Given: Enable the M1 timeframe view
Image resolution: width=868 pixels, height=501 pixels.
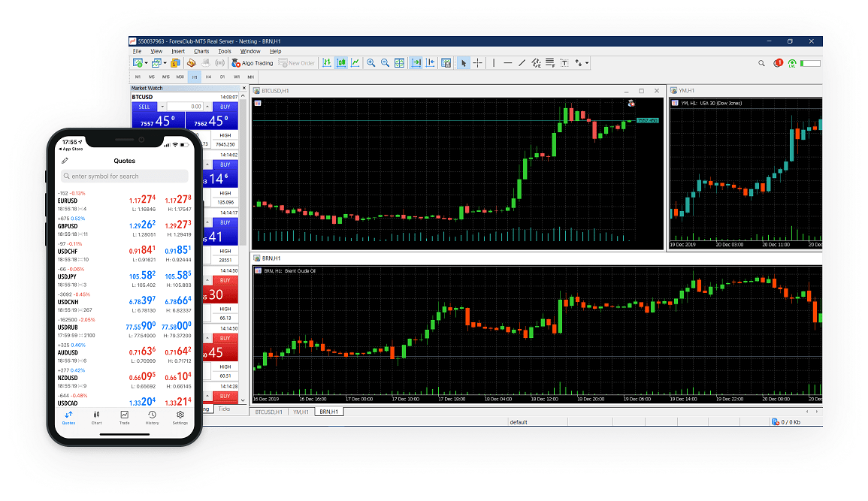Looking at the screenshot, I should click(x=138, y=76).
